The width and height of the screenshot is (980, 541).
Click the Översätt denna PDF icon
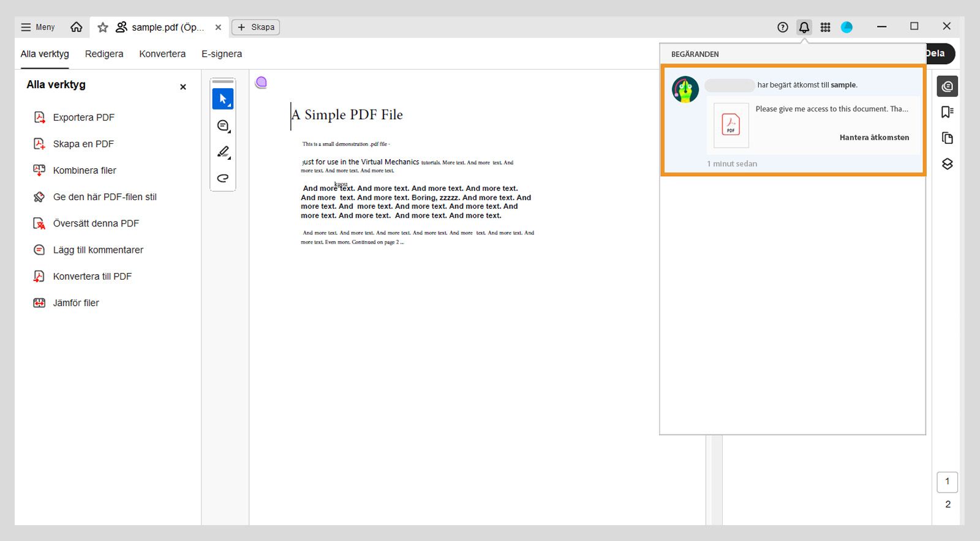[x=39, y=223]
